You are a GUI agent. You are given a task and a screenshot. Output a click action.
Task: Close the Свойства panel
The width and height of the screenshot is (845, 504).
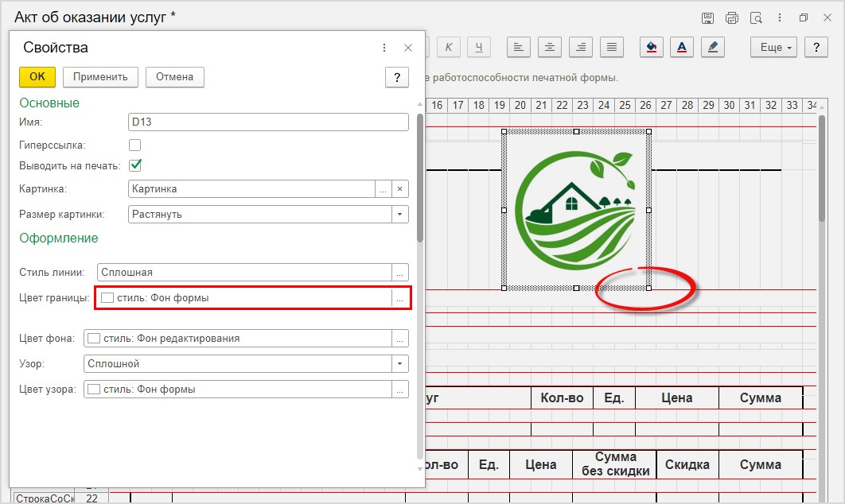408,48
